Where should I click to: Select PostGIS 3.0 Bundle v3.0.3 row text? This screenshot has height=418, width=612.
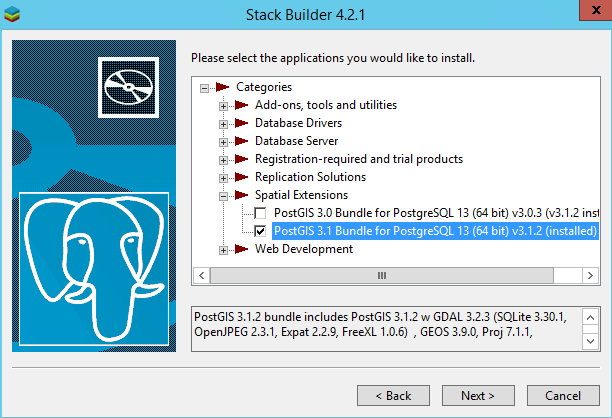pyautogui.click(x=436, y=213)
